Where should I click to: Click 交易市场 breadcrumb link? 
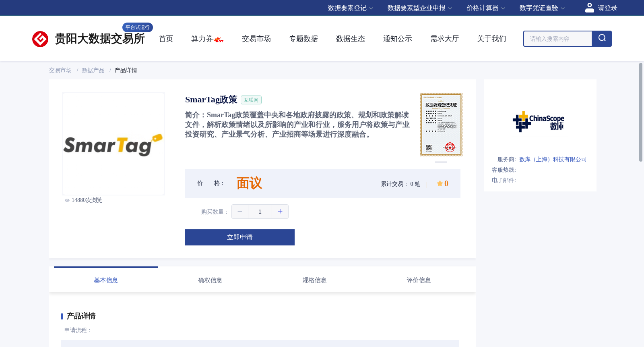pyautogui.click(x=60, y=71)
